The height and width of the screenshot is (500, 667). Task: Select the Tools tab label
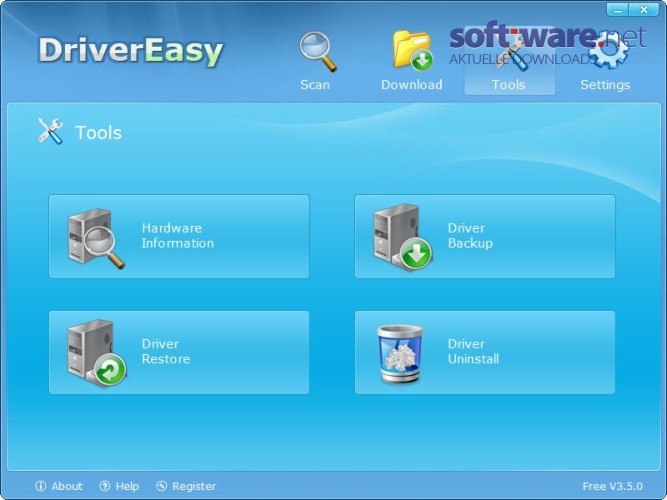point(509,85)
